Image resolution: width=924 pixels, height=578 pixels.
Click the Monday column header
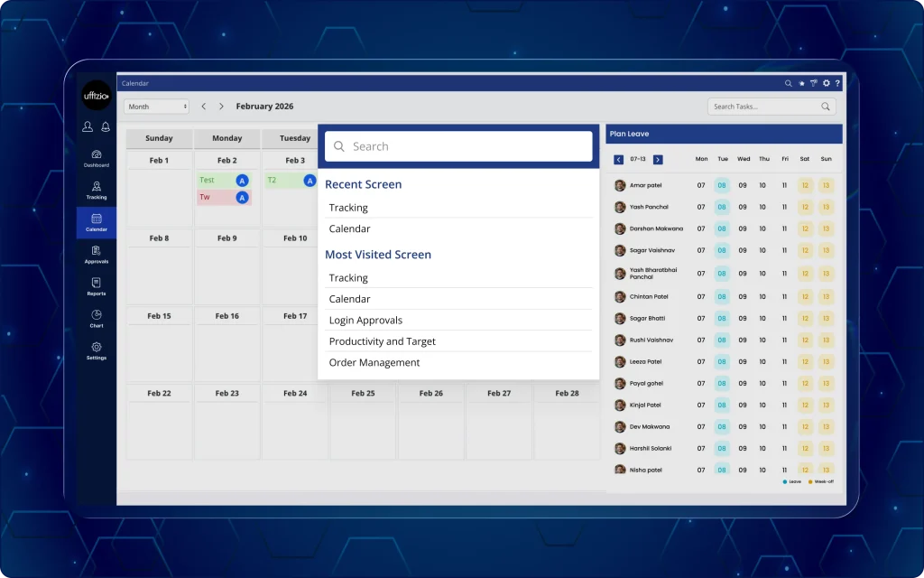point(226,138)
